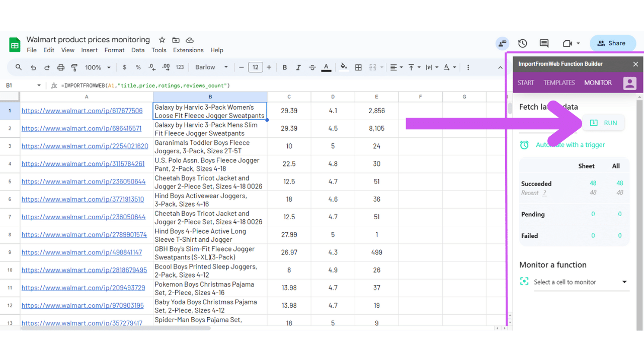Open the Extensions menu

(188, 50)
